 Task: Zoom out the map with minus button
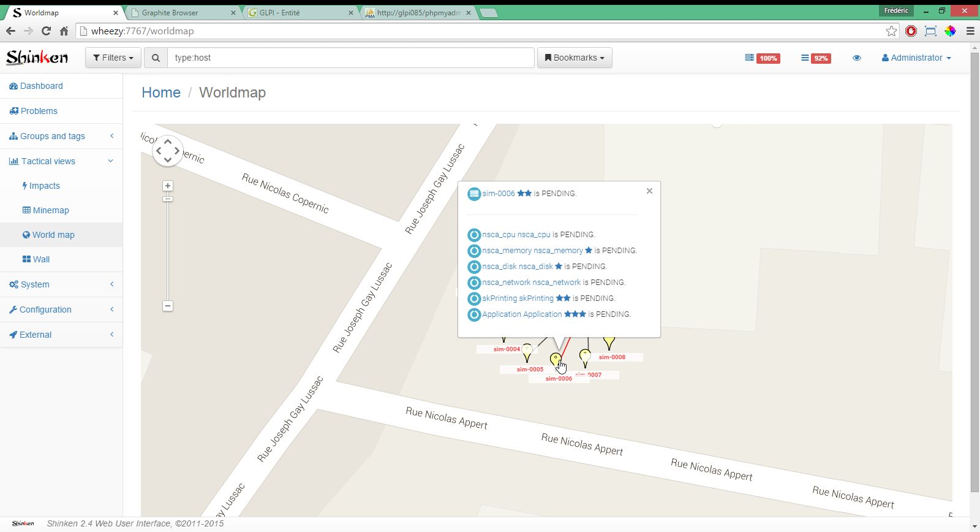[x=168, y=306]
